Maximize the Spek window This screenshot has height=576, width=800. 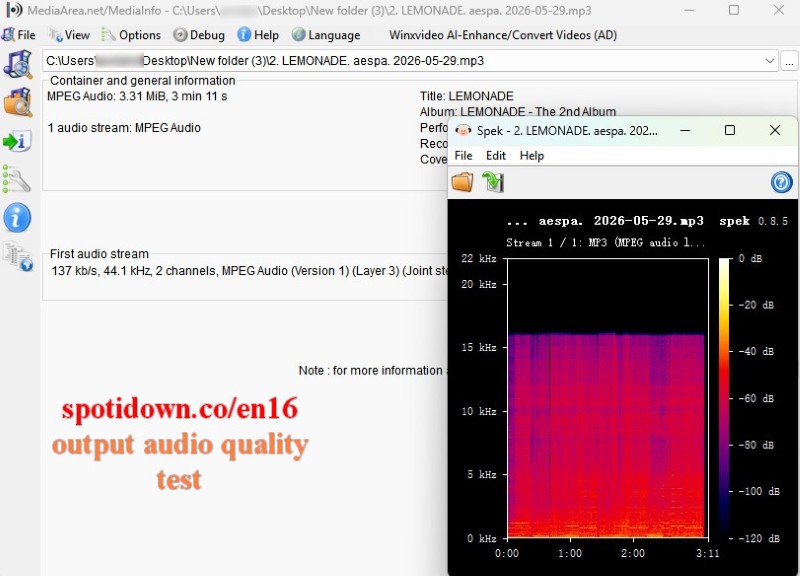[730, 130]
